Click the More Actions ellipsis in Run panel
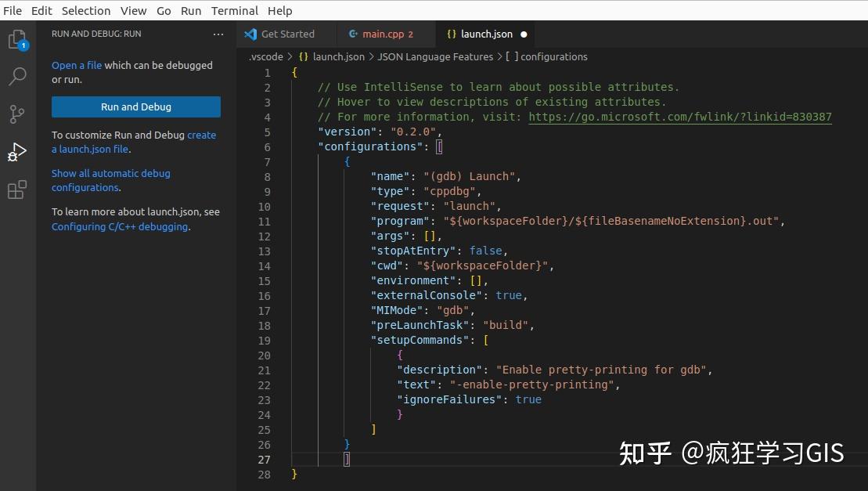The height and width of the screenshot is (491, 868). pos(218,34)
